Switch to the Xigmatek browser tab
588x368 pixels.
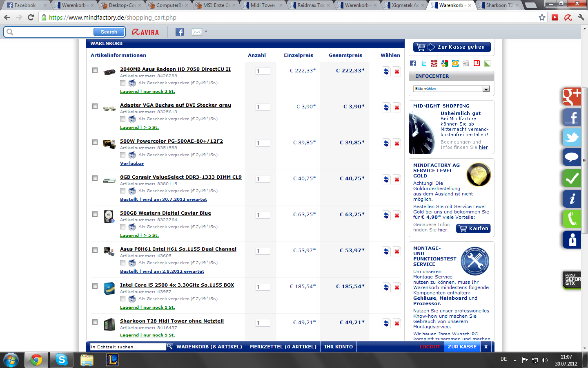click(x=404, y=5)
